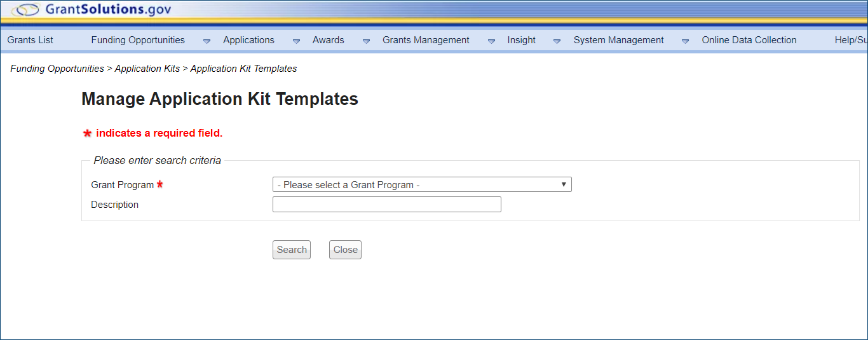Click Funding Opportunities in the breadcrumb
The height and width of the screenshot is (340, 868).
point(57,69)
